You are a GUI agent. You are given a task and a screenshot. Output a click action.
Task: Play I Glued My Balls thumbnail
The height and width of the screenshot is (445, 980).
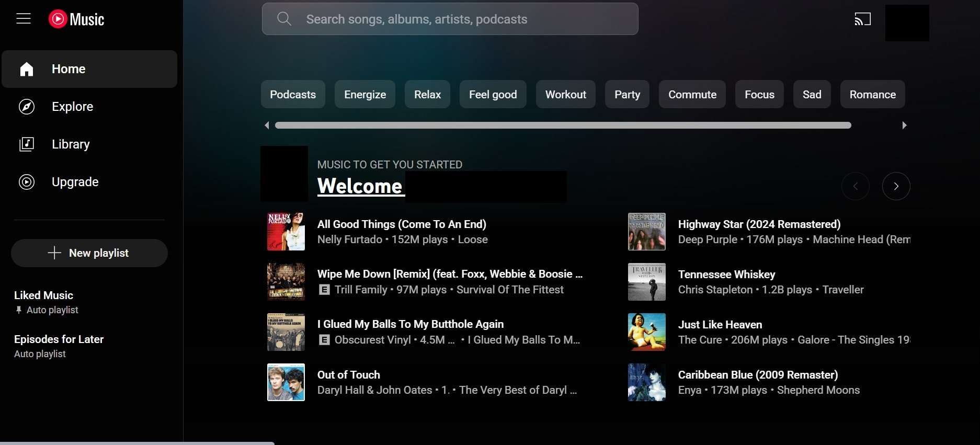tap(286, 332)
